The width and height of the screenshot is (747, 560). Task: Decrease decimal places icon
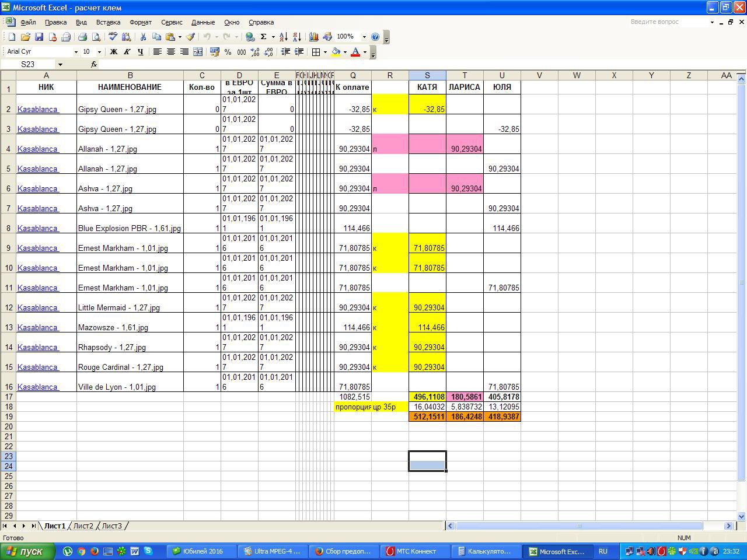(269, 52)
